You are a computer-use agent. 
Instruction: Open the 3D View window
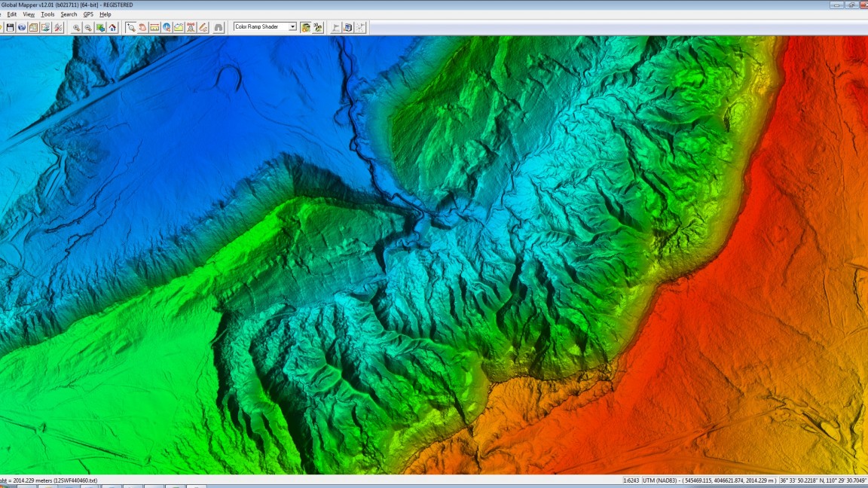point(190,27)
